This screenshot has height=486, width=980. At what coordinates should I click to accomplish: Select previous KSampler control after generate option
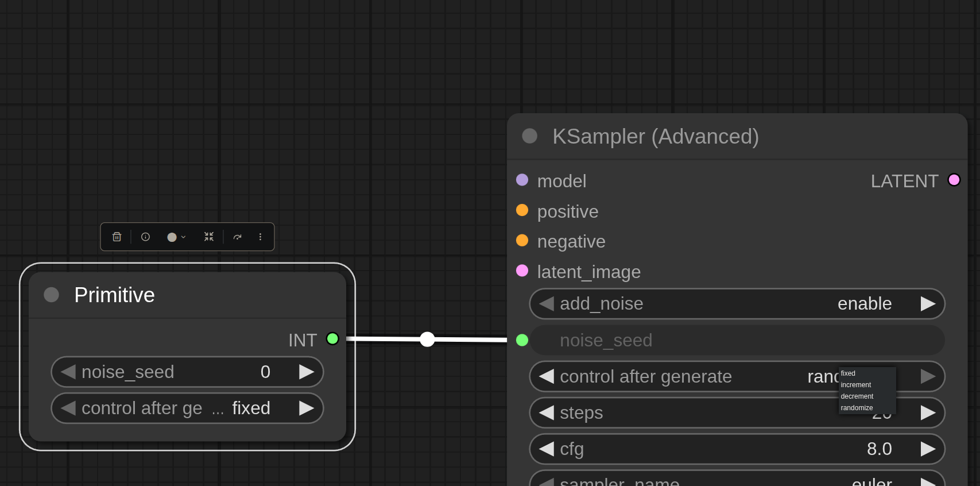(547, 376)
